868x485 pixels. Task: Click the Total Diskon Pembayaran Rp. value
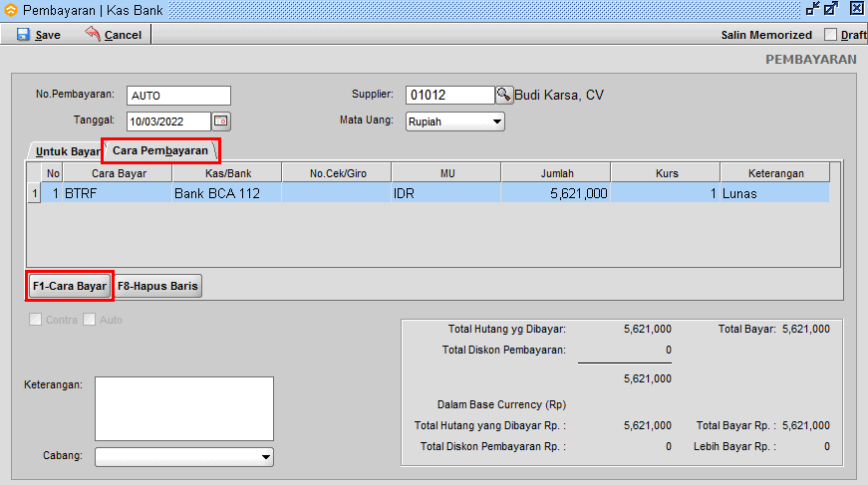668,447
